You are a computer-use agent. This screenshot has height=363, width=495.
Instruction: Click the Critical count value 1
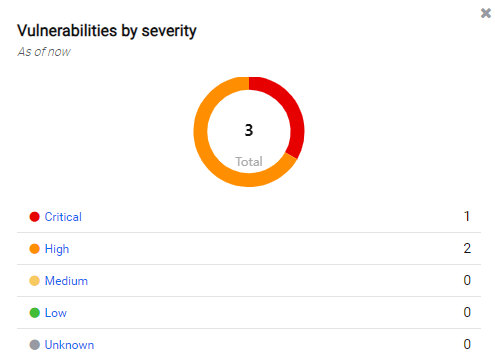(467, 217)
